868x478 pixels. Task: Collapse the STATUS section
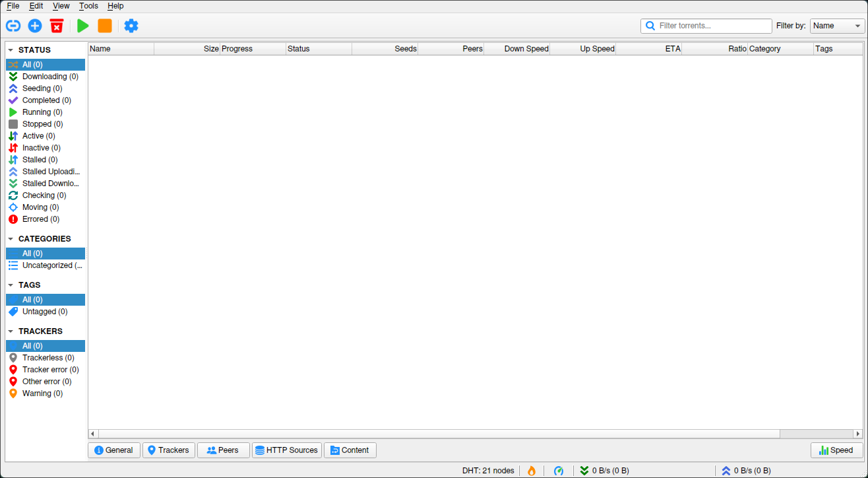pos(11,50)
